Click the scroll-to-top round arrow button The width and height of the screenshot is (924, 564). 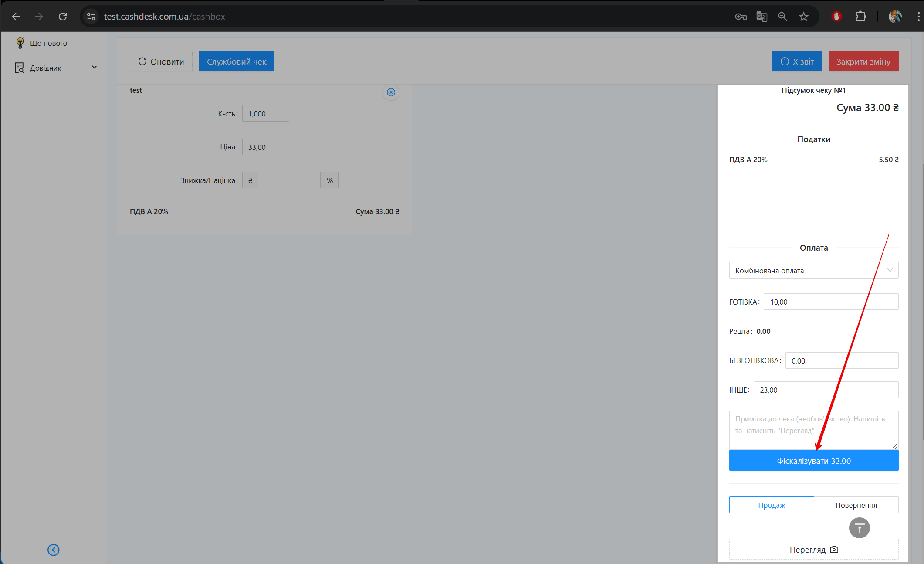[x=859, y=528]
